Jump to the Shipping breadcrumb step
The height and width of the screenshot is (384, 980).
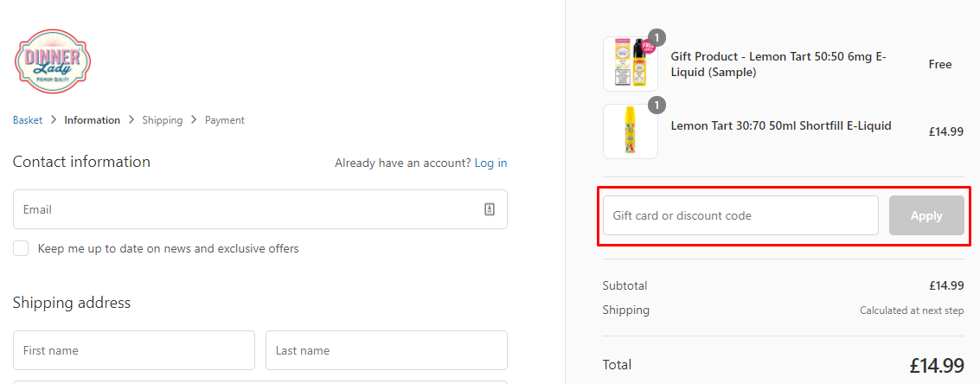click(x=163, y=120)
